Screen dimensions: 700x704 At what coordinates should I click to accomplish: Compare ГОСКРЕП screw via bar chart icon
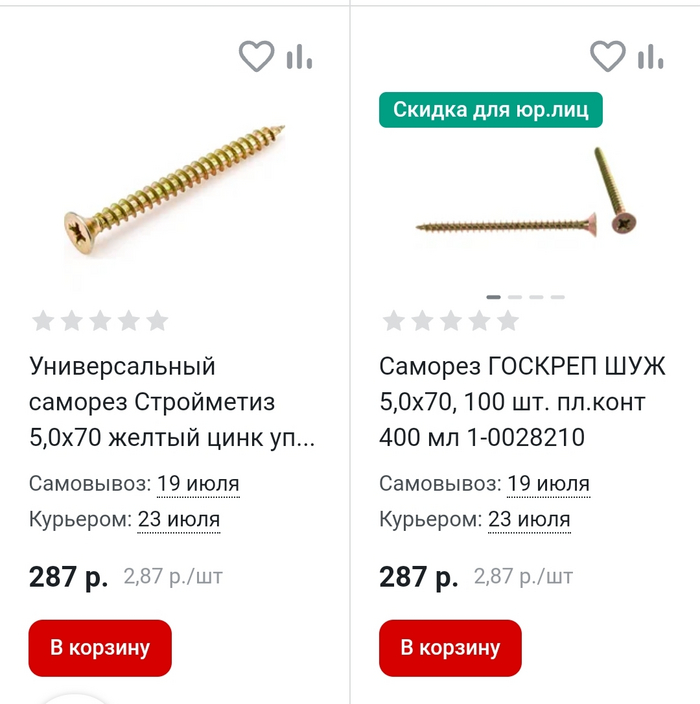tap(650, 57)
